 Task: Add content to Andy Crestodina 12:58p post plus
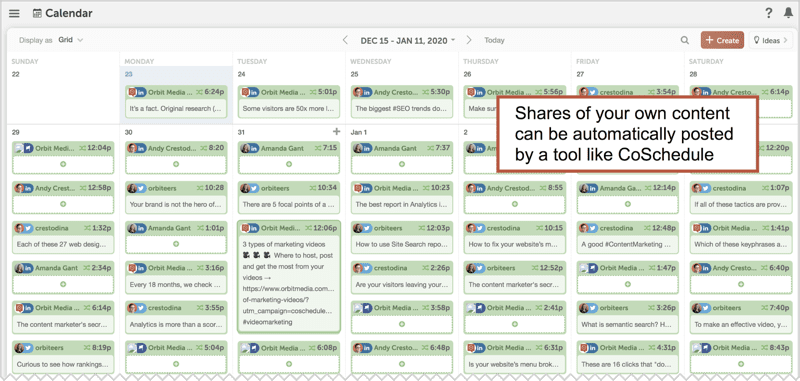(x=63, y=204)
